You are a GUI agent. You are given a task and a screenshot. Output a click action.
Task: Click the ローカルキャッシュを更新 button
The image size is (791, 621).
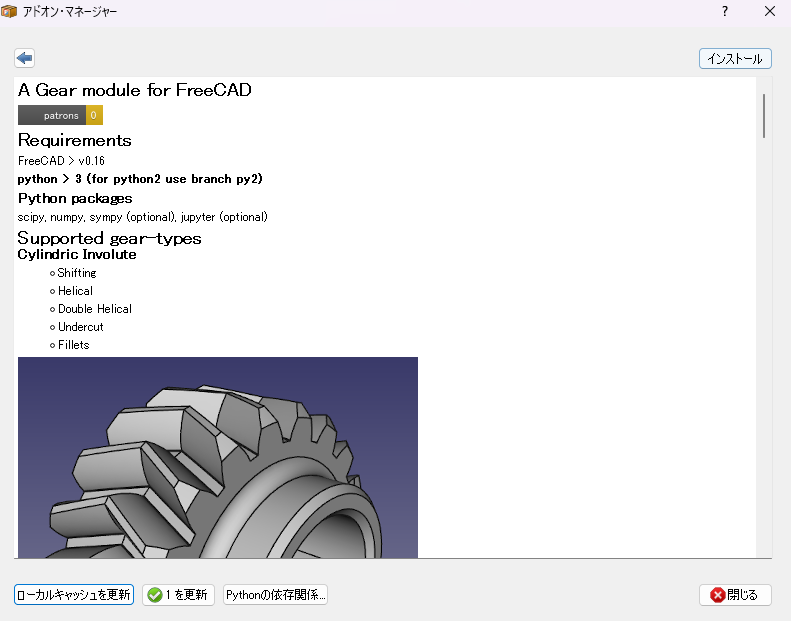(74, 595)
